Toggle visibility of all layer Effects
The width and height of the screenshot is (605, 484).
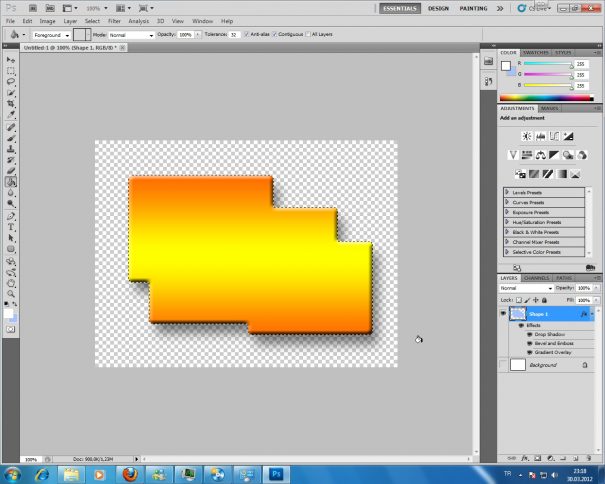[521, 325]
